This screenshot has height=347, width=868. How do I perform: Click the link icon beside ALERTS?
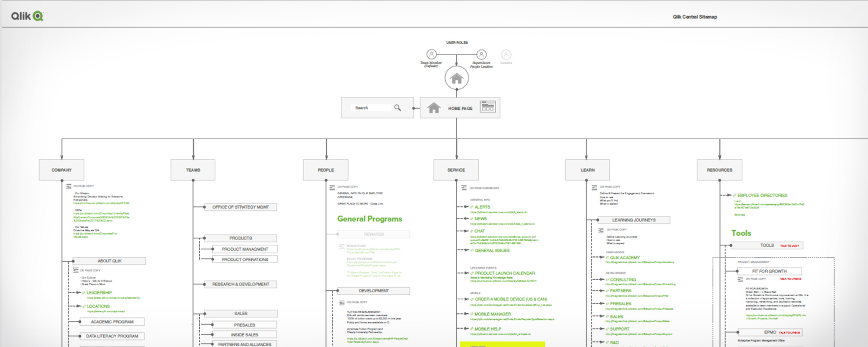click(x=472, y=207)
